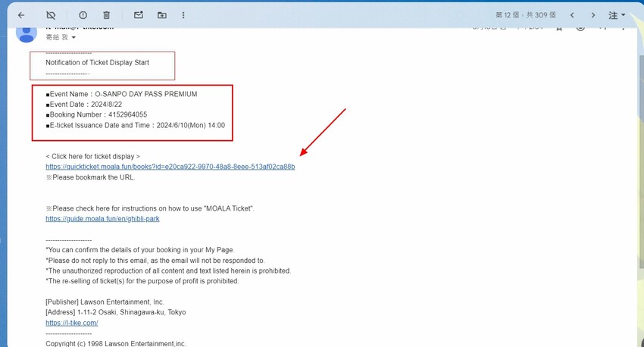The height and width of the screenshot is (347, 644).
Task: Open the guide.moala.fun Ghibli Park instructions link
Action: [102, 219]
